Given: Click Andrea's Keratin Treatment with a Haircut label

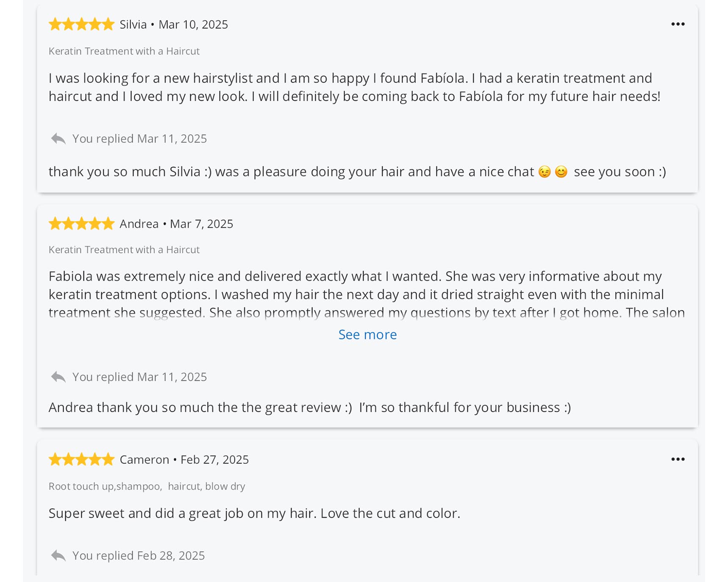Looking at the screenshot, I should pos(124,250).
